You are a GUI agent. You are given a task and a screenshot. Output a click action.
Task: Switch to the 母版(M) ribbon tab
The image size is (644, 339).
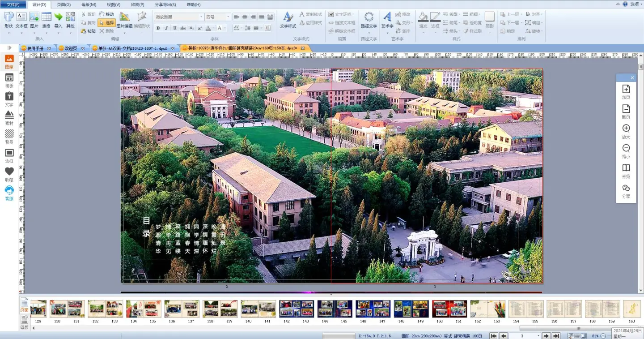(89, 4)
